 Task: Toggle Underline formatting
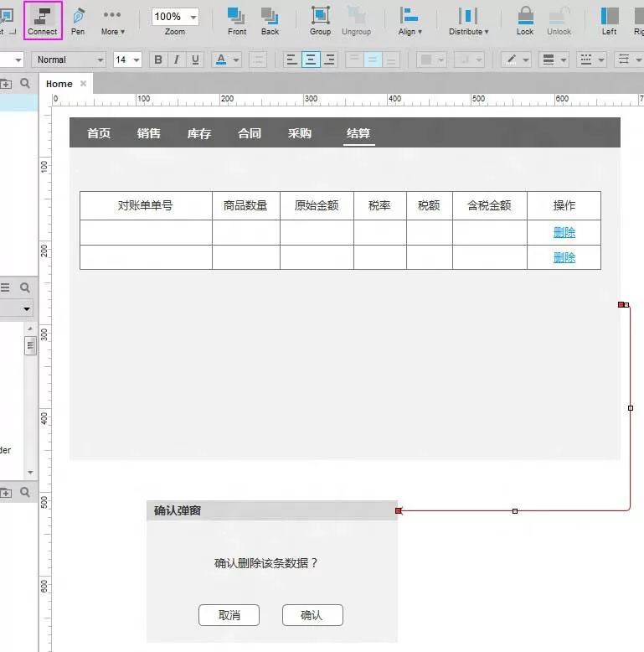[195, 60]
